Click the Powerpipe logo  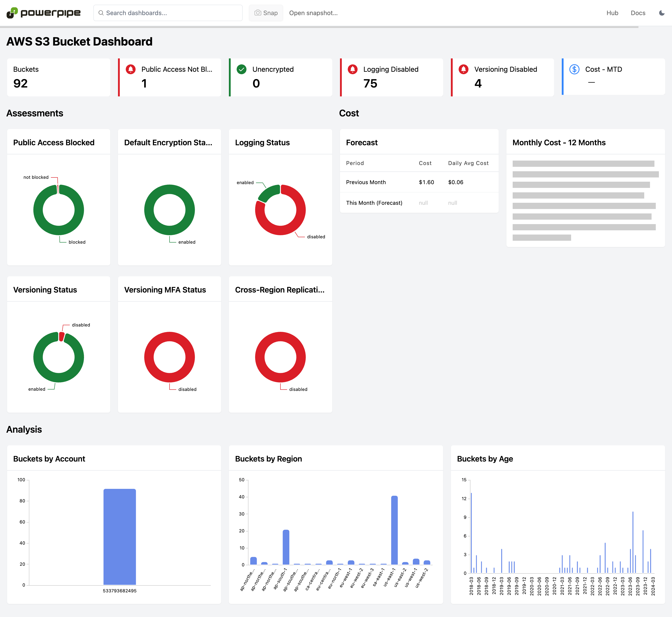pos(43,13)
